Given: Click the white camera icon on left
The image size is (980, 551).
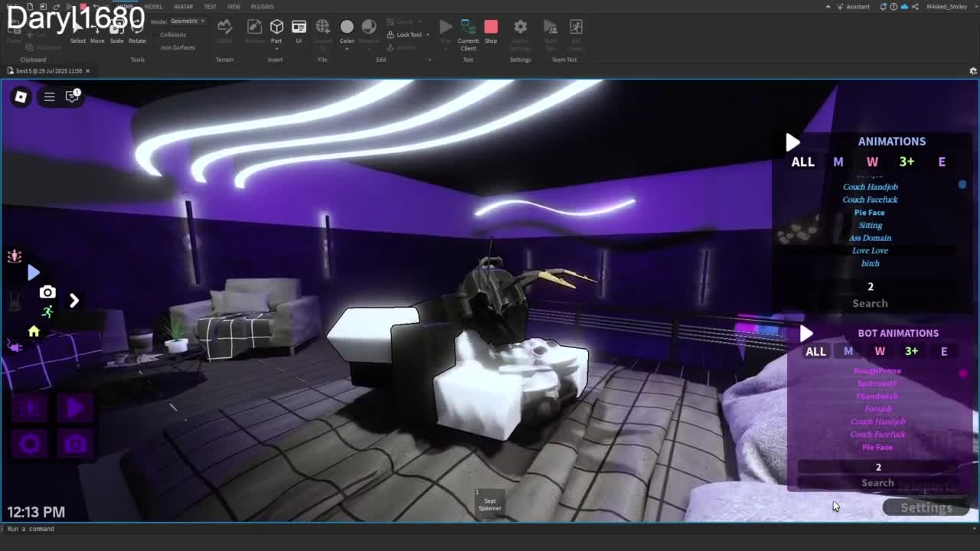Looking at the screenshot, I should pyautogui.click(x=47, y=292).
